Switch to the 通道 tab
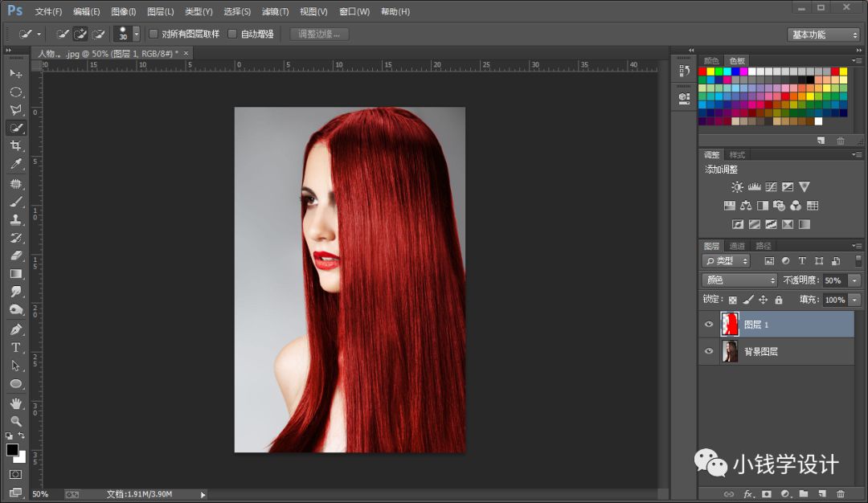Viewport: 868px width, 503px height. pos(737,246)
